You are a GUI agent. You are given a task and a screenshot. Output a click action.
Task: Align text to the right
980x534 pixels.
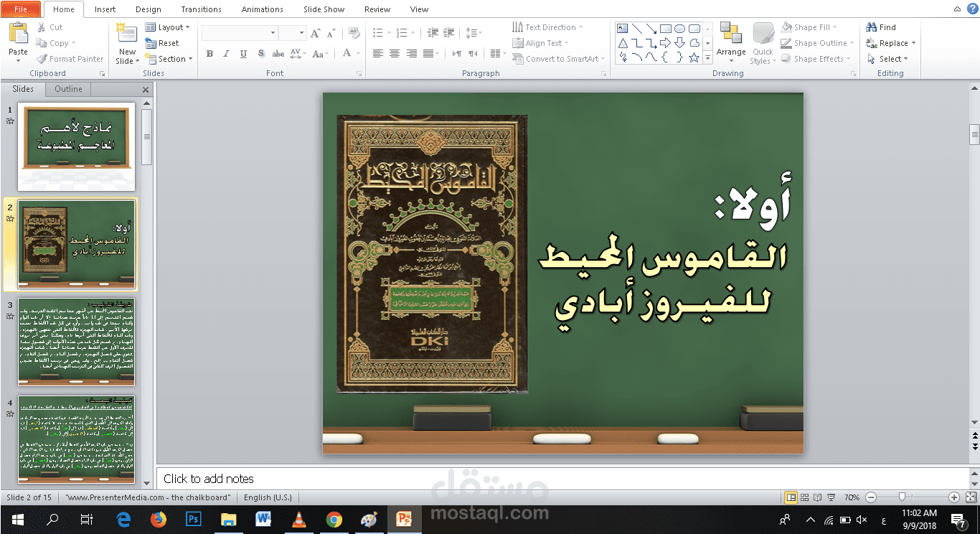(x=411, y=54)
